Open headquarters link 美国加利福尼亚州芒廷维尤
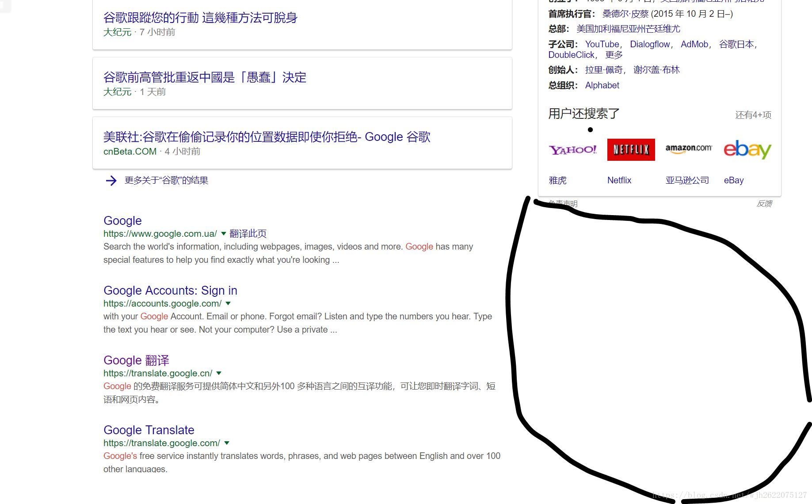The image size is (812, 504). [x=628, y=29]
